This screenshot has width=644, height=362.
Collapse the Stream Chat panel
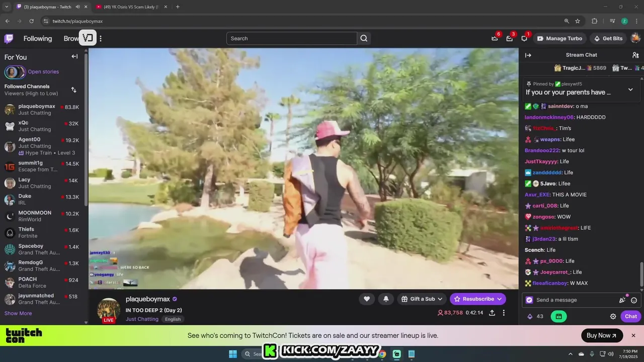coord(528,55)
